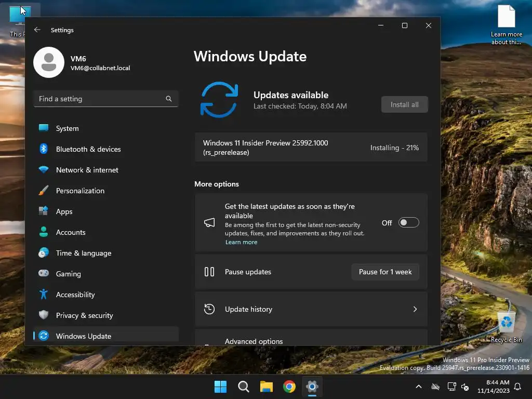The height and width of the screenshot is (399, 532).
Task: Open the clock showing 8:44 AM
Action: 494,387
